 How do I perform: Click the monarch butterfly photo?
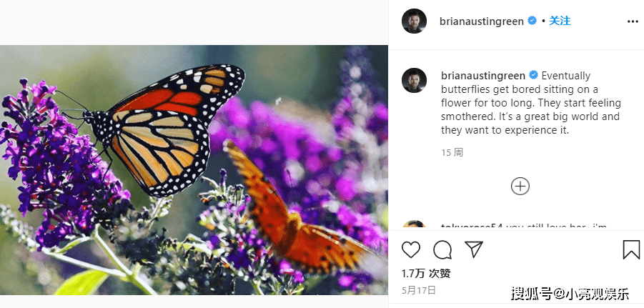[x=194, y=170]
